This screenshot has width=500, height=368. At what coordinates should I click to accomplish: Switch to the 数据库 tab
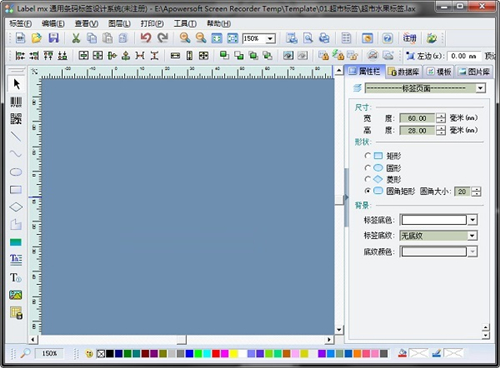[404, 72]
